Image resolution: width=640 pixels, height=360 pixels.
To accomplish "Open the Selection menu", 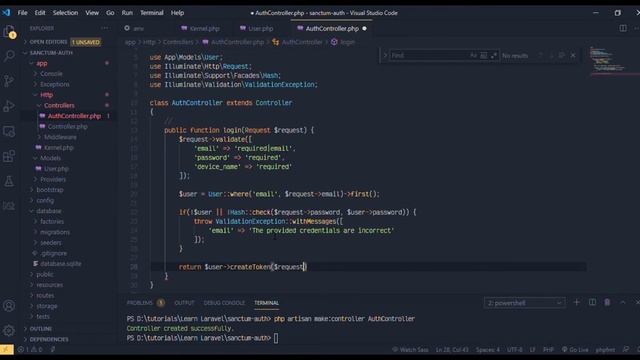I will tap(65, 13).
